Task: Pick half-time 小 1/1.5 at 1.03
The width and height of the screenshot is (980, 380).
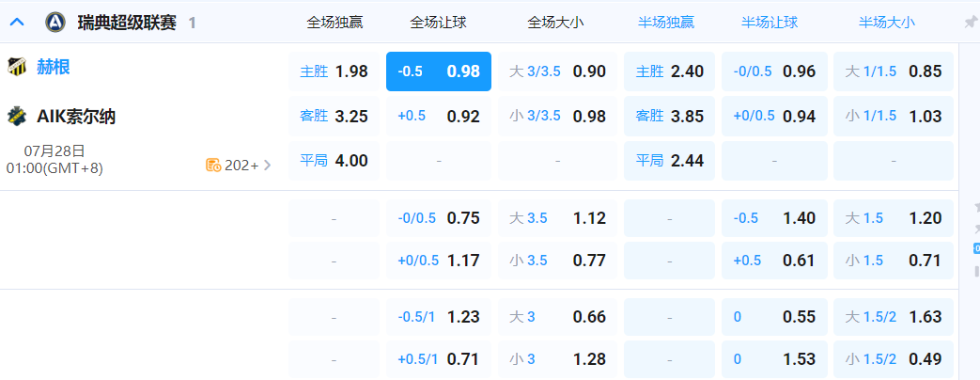Action: coord(894,116)
